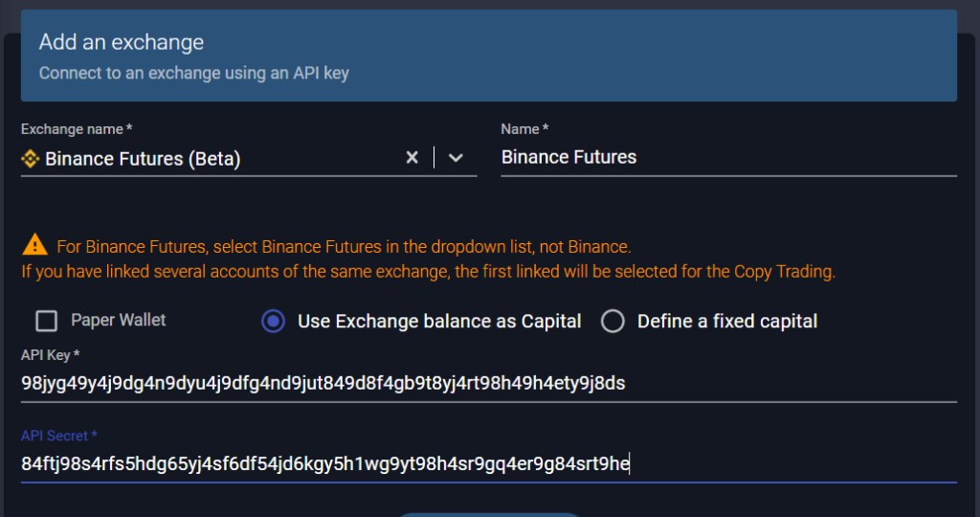Click the 'API Key *' label
Screen dimensions: 980x517
pyautogui.click(x=50, y=355)
